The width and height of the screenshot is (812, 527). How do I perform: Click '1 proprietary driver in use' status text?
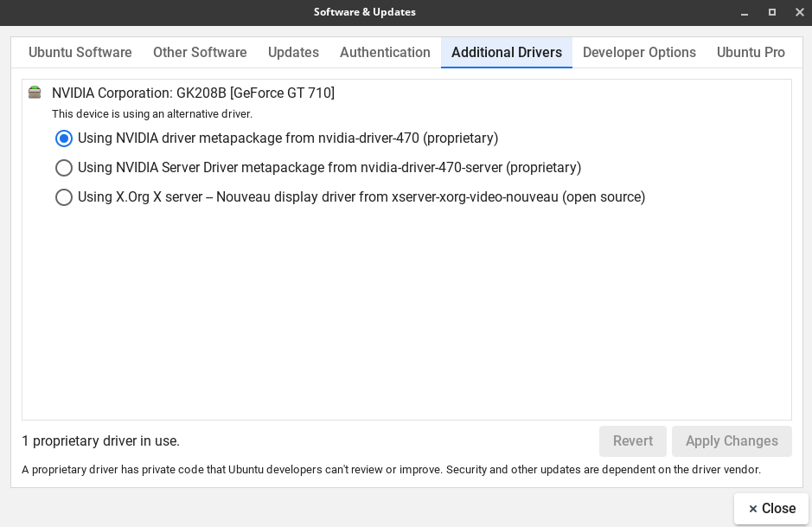click(101, 441)
